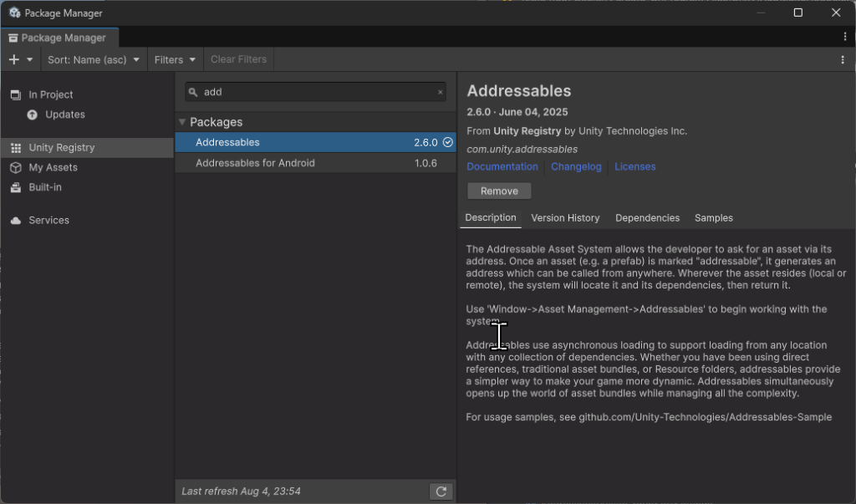856x504 pixels.
Task: Open the window tab kebab menu icon
Action: (845, 38)
